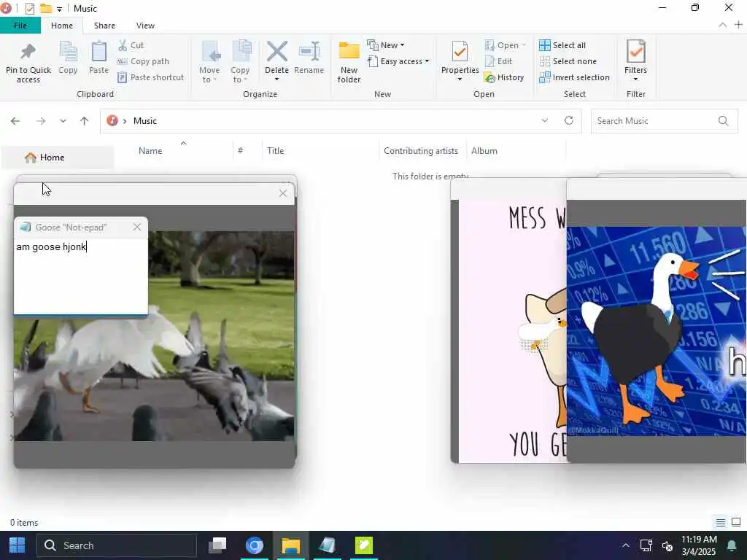Open the Filters dropdown

(635, 61)
